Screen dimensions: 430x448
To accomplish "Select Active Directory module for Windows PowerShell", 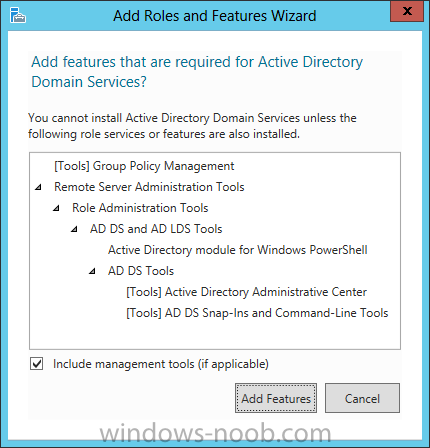I will pos(238,250).
